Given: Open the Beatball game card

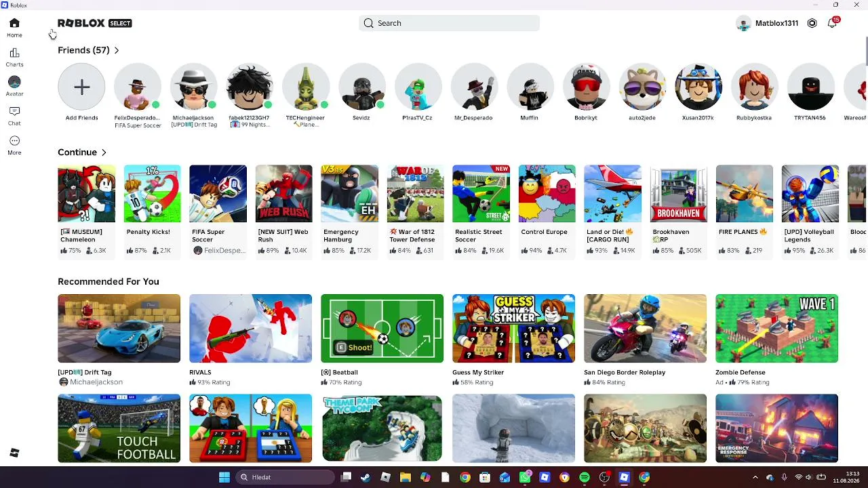Looking at the screenshot, I should [x=382, y=329].
